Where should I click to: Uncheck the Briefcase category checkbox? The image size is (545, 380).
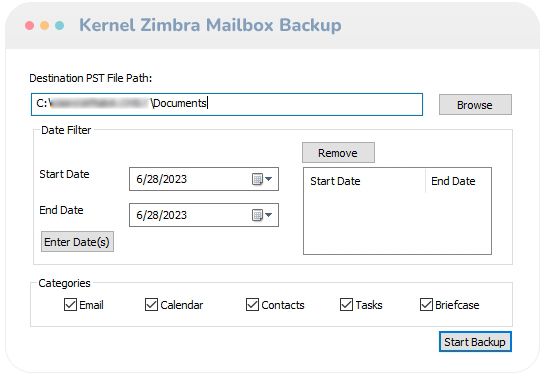426,305
